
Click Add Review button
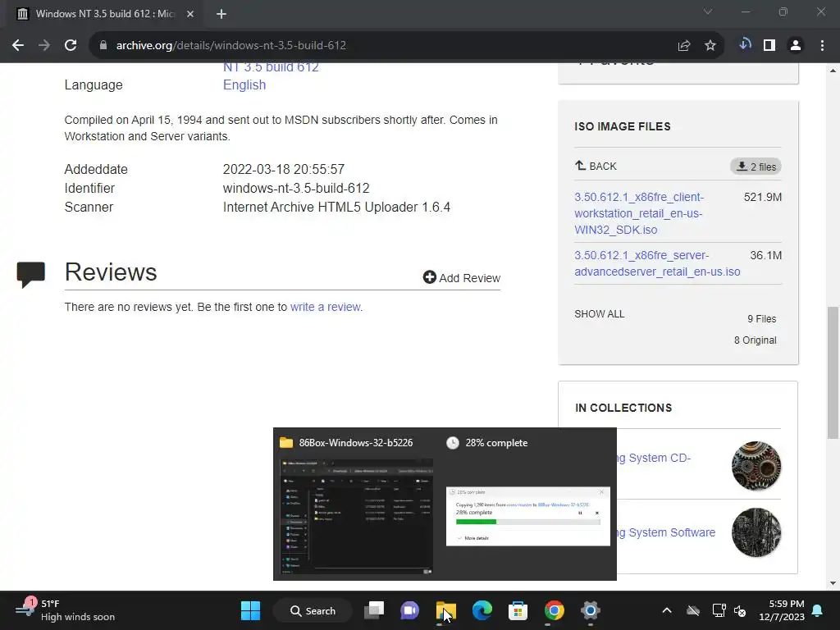462,277
